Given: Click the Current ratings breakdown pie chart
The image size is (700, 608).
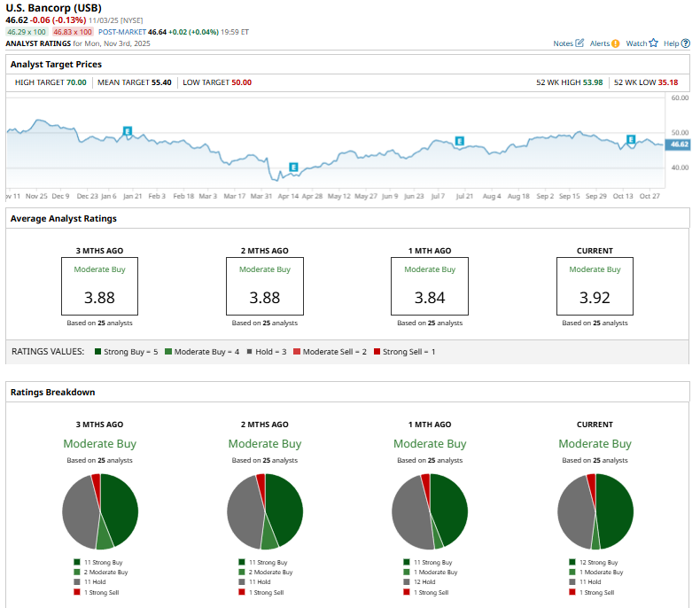Looking at the screenshot, I should pos(595,511).
